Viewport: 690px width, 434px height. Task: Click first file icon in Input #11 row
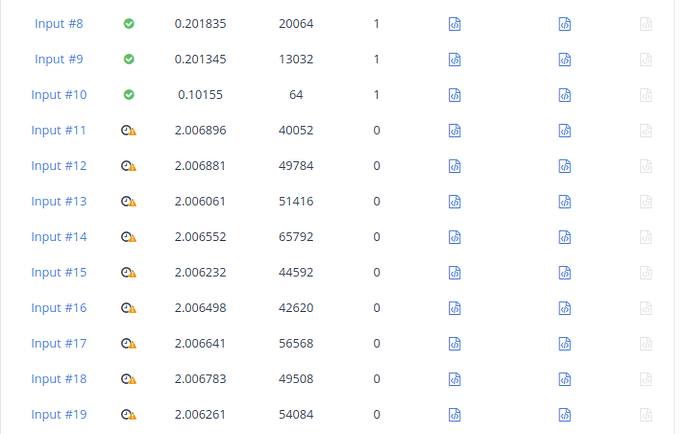455,131
